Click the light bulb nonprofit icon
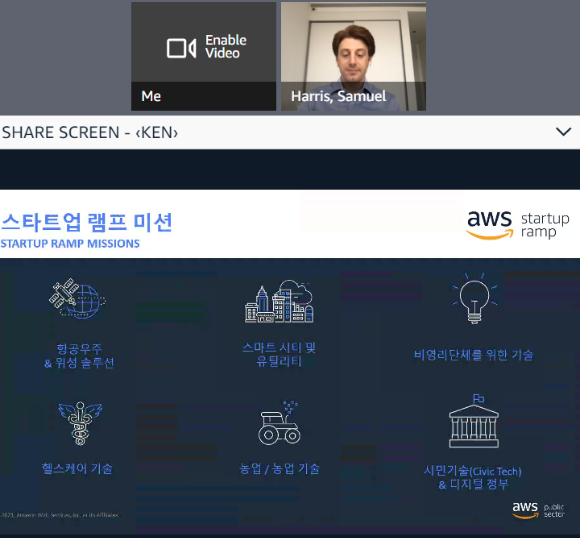580x538 pixels. 474,299
